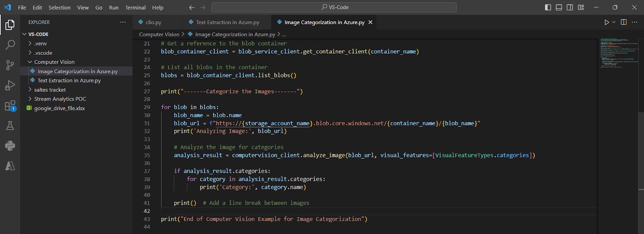
Task: Click the analyze_image call on line 35
Action: pos(324,155)
